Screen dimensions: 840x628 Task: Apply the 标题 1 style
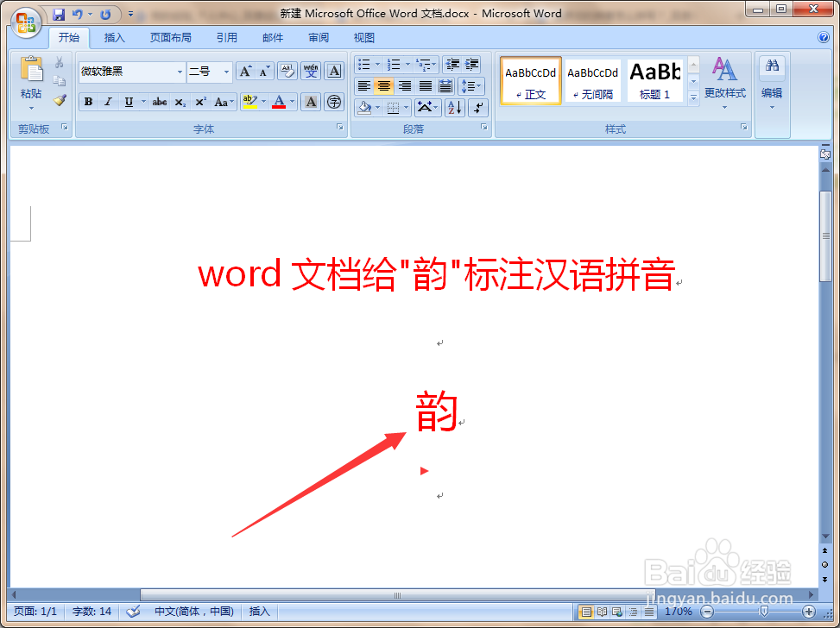coord(655,81)
